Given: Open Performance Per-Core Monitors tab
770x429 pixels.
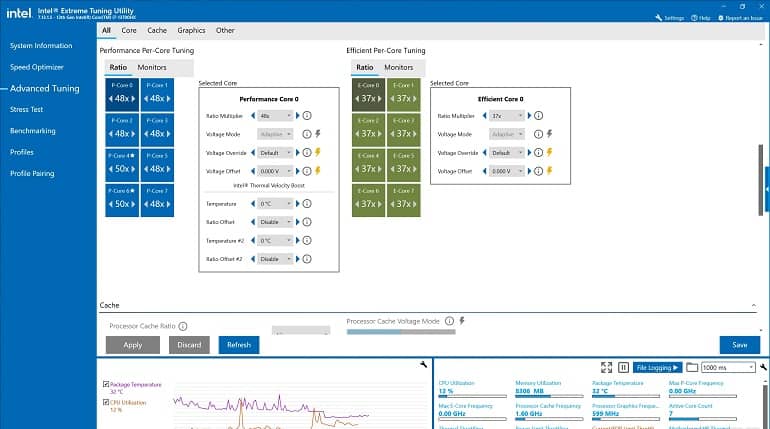Looking at the screenshot, I should click(152, 67).
